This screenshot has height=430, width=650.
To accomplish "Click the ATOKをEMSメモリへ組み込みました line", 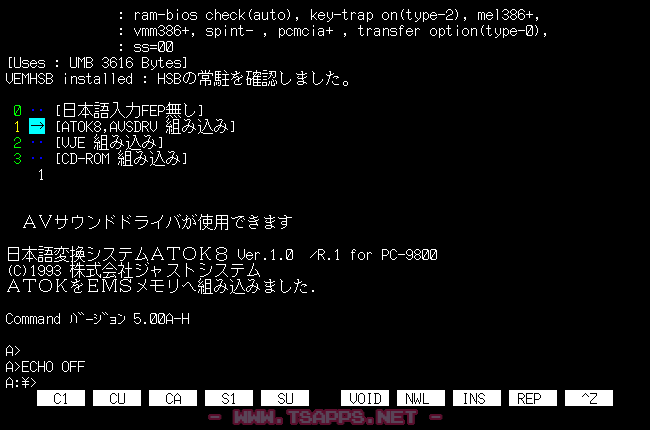I will (x=161, y=286).
